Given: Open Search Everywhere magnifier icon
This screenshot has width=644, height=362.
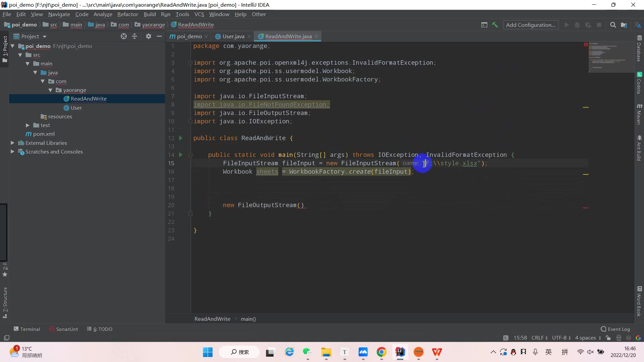Looking at the screenshot, I should [613, 25].
